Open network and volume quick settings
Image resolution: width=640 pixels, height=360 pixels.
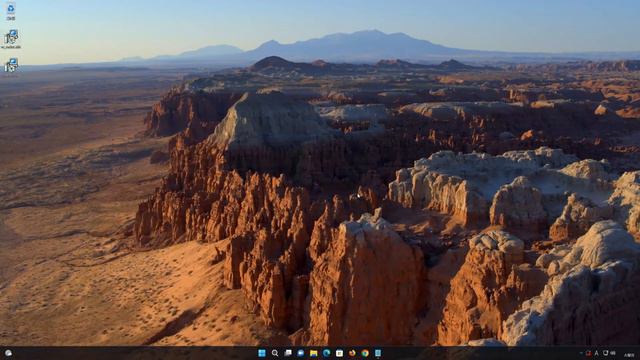609,353
